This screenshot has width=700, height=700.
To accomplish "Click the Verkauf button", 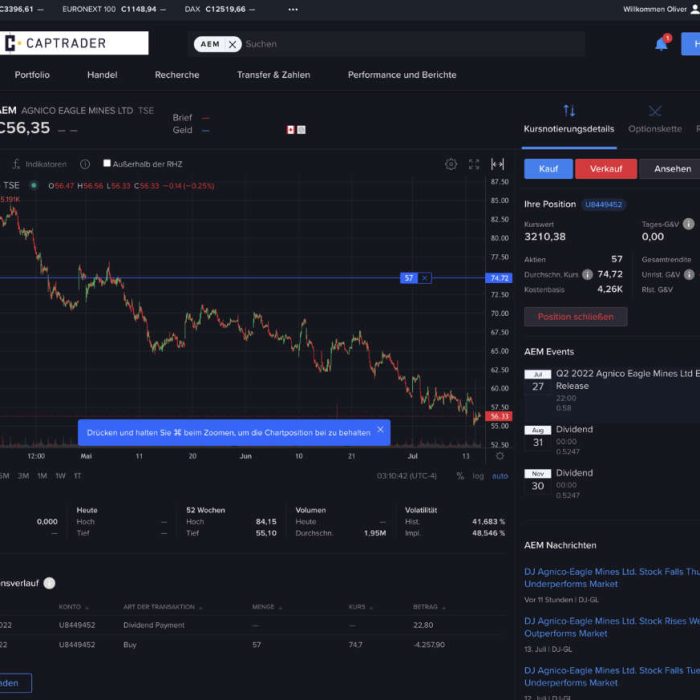I will [606, 169].
